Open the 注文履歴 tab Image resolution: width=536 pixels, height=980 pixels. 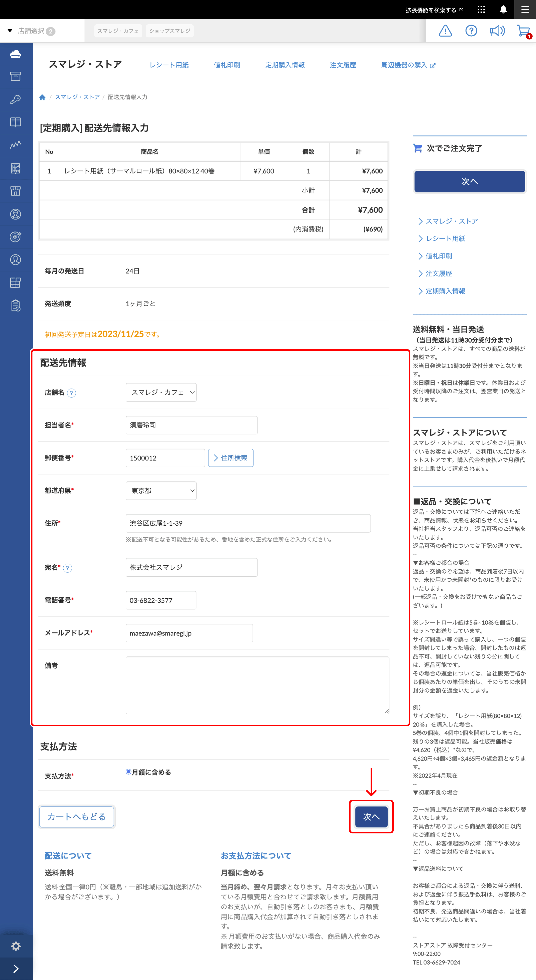(x=343, y=65)
